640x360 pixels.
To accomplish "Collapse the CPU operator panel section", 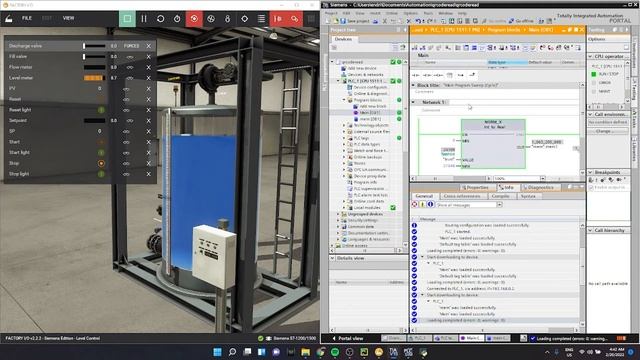I will point(591,56).
